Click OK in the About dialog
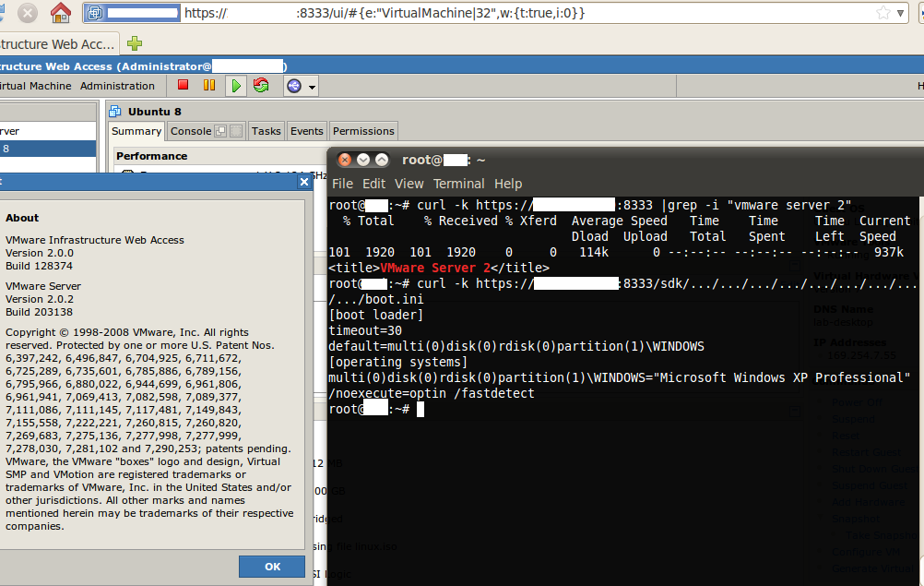Viewport: 924px width, 586px height. (x=272, y=567)
